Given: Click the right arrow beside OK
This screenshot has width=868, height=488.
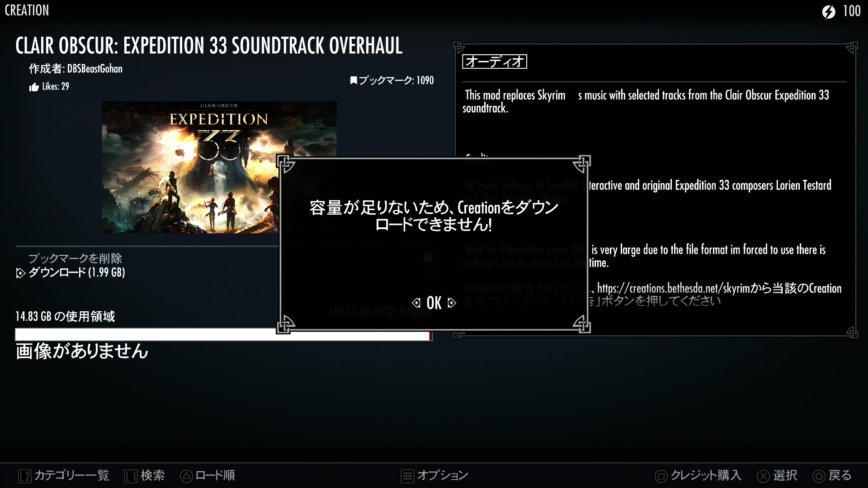Looking at the screenshot, I should (452, 303).
